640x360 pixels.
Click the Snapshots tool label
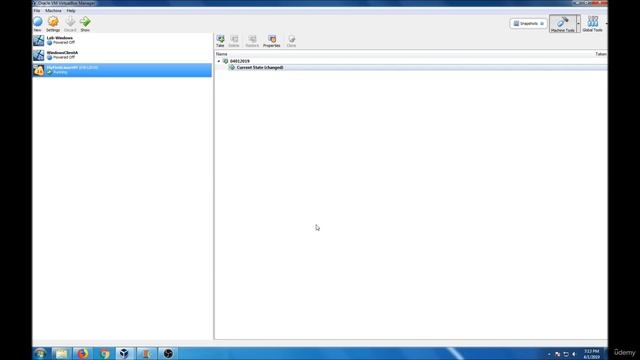(529, 24)
